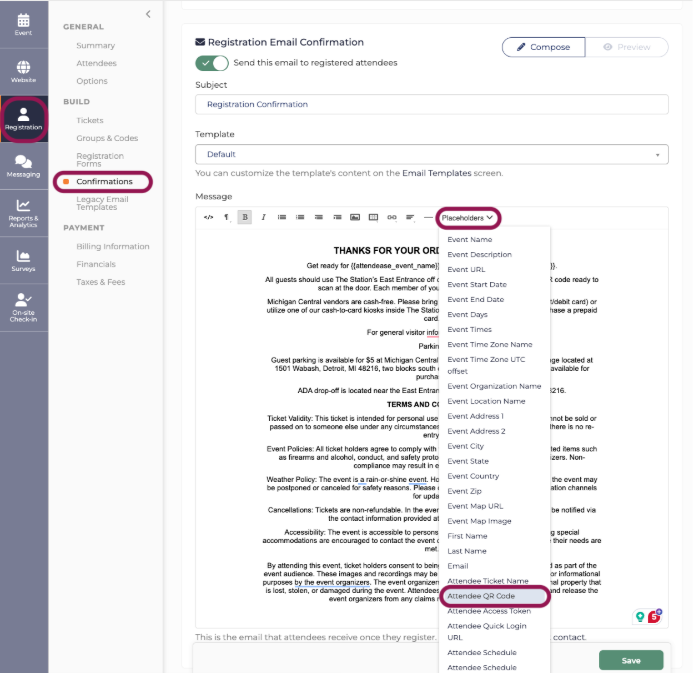Decrease indent in editor
Screen dimensions: 693x673
click(319, 217)
